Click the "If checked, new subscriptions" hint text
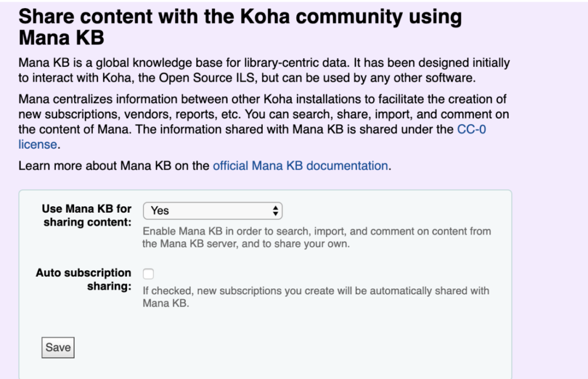 coord(316,290)
